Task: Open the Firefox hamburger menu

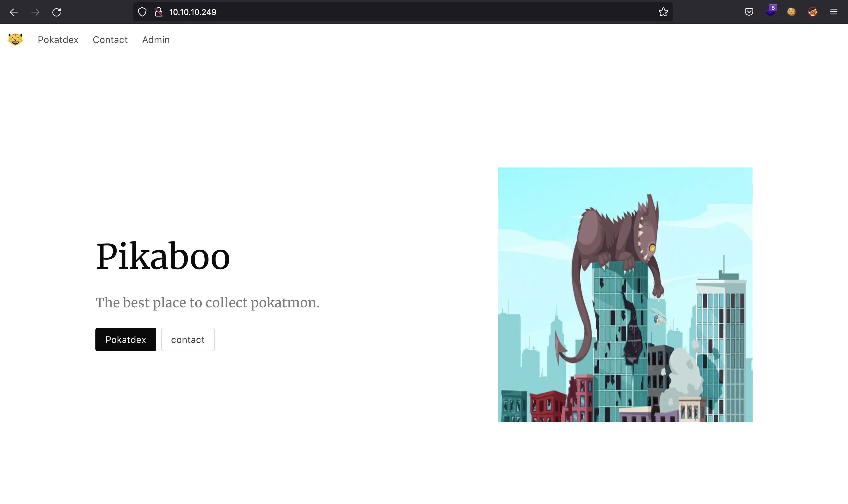Action: [834, 12]
